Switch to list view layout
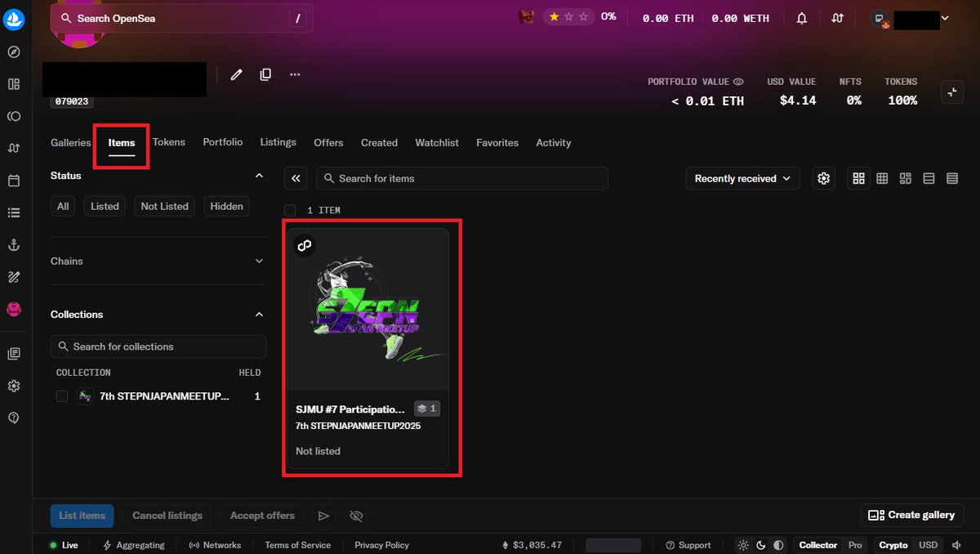This screenshot has height=554, width=980. (929, 178)
